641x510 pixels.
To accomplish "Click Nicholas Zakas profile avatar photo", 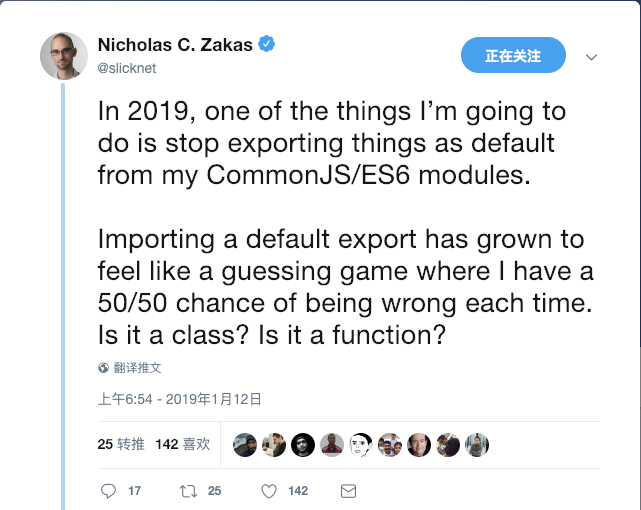I will click(64, 55).
